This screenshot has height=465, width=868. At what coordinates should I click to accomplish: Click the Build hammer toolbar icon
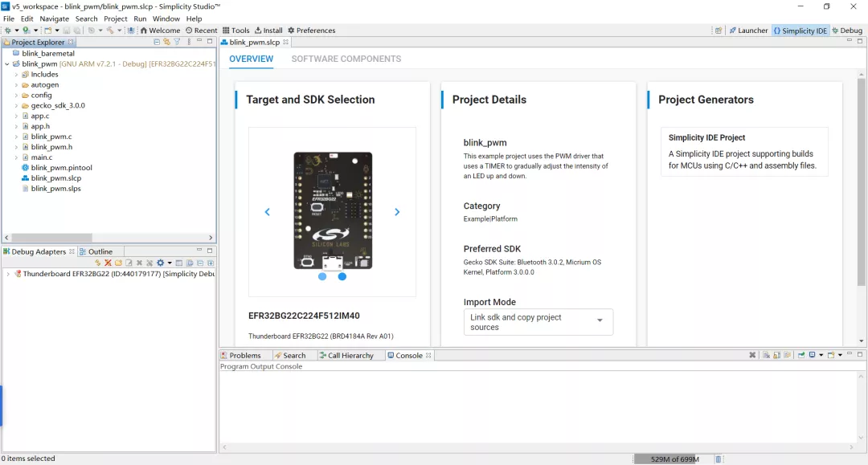(x=110, y=31)
